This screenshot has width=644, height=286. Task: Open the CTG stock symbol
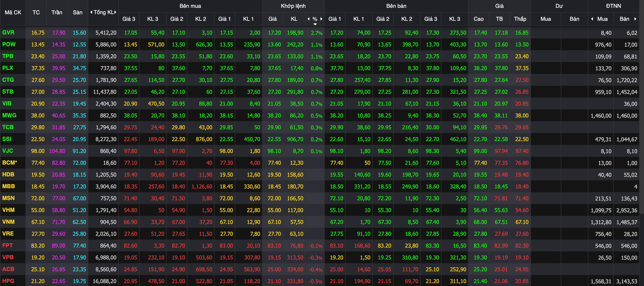(x=8, y=80)
